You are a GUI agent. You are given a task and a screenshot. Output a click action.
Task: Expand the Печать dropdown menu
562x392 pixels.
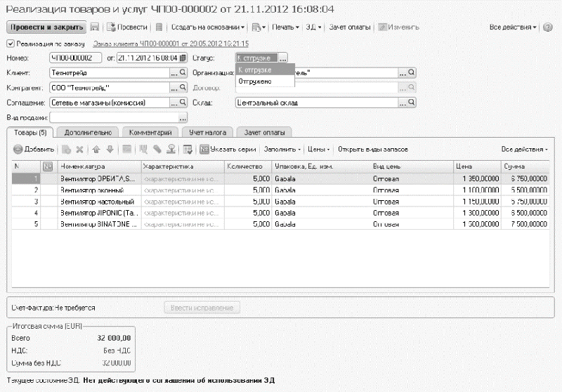pyautogui.click(x=285, y=27)
